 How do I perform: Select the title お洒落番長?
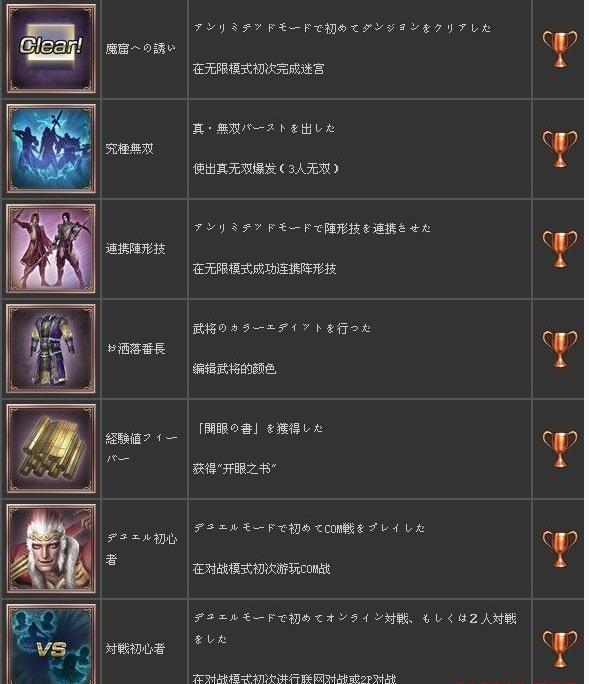136,349
